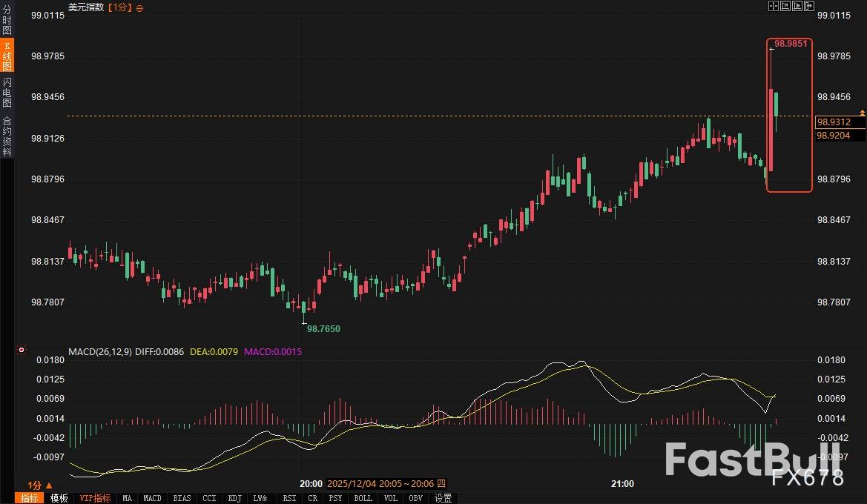Click the jump-to-start chart icon
This screenshot has width=867, height=504.
(x=784, y=7)
